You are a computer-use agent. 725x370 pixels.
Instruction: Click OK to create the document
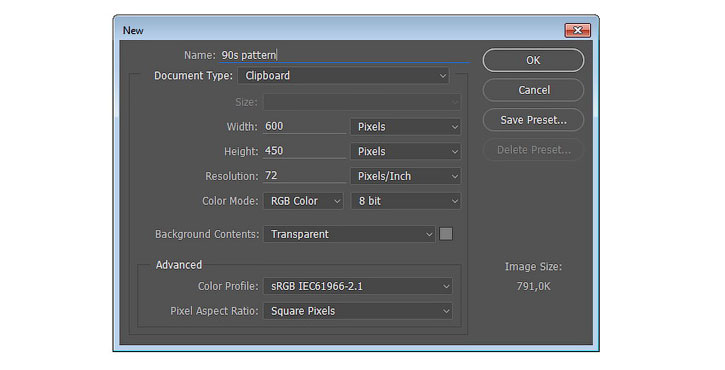coord(533,61)
